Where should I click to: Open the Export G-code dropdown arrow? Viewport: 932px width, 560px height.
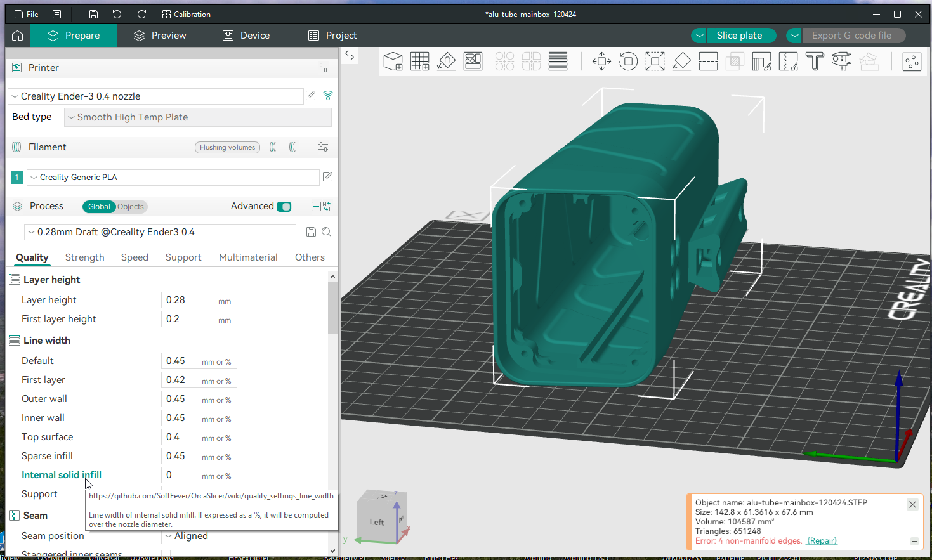coord(794,36)
